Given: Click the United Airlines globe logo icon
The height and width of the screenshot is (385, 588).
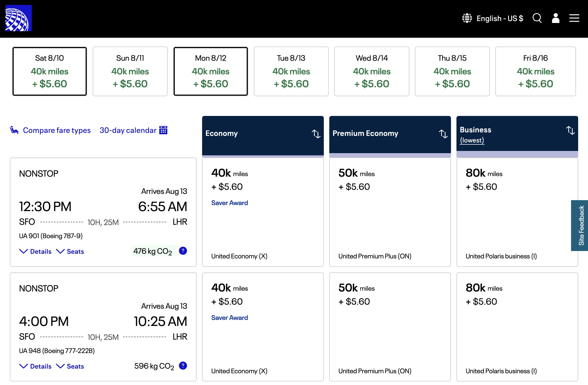Looking at the screenshot, I should (x=18, y=17).
